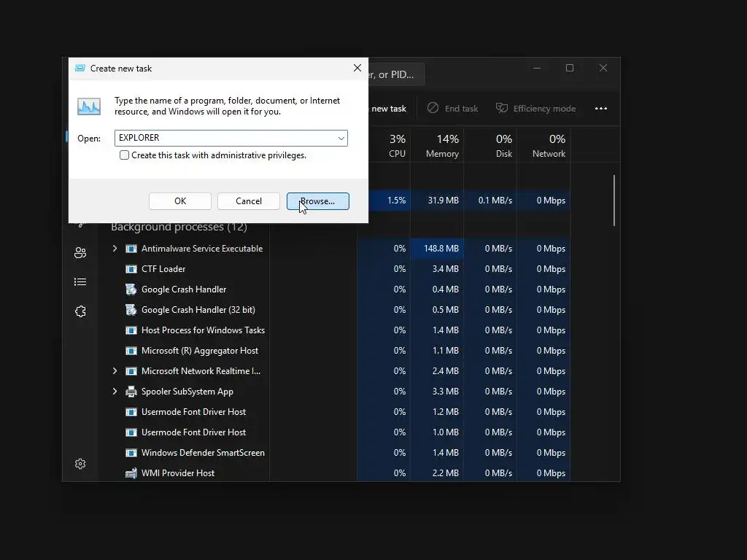Enable administrative privileges checkbox
The width and height of the screenshot is (747, 560).
click(x=124, y=155)
